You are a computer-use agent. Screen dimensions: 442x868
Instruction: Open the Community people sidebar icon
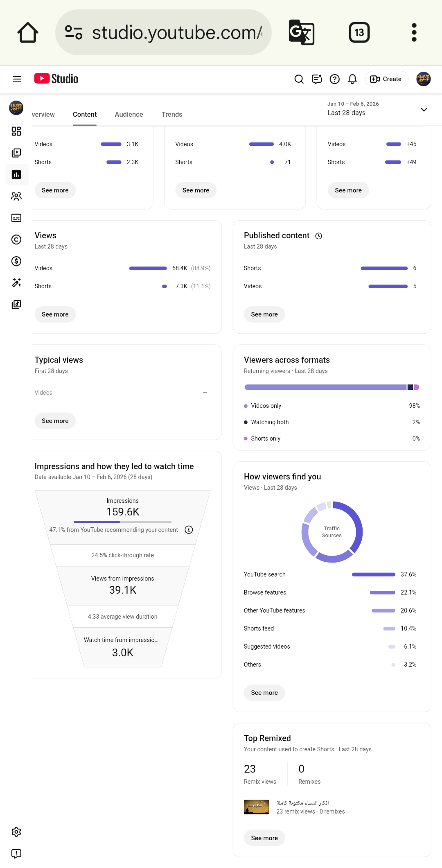coord(16,196)
